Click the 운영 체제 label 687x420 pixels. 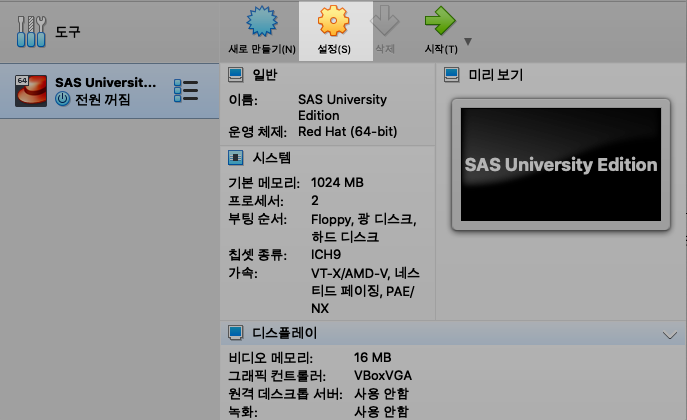click(258, 131)
